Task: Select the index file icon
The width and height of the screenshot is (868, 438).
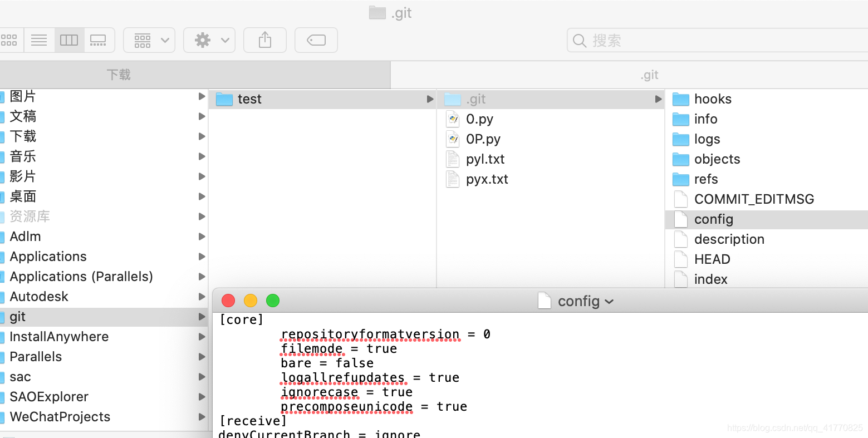Action: pyautogui.click(x=681, y=279)
